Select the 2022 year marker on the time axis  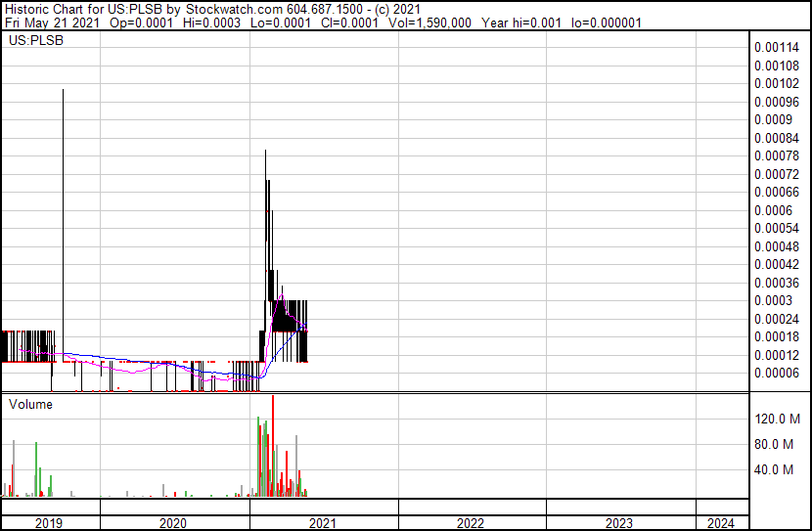[x=471, y=523]
